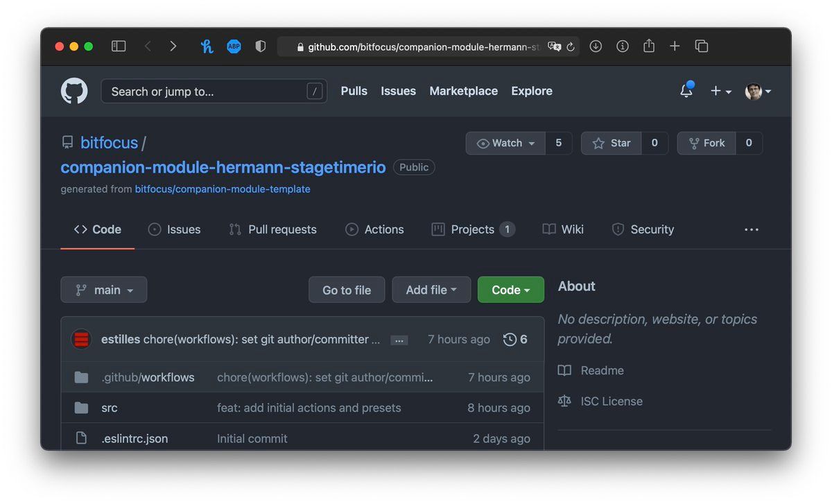Click the Safari sidebar toggle icon
Viewport: 832px width, 504px height.
pyautogui.click(x=119, y=46)
